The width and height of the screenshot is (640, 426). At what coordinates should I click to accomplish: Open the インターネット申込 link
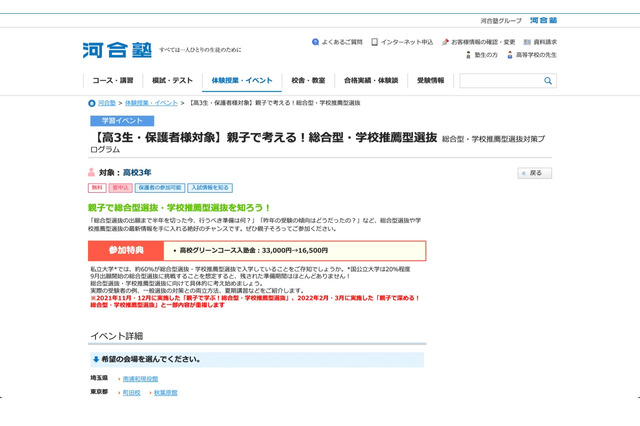[x=407, y=42]
